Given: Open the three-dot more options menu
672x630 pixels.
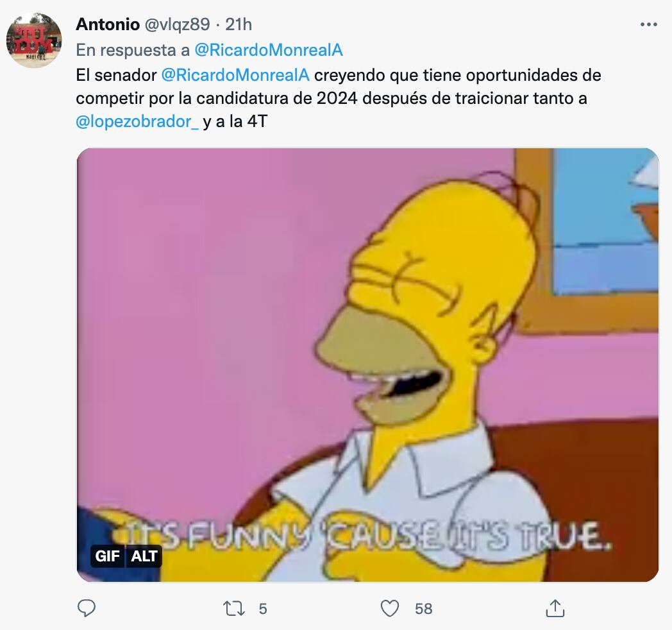Looking at the screenshot, I should pyautogui.click(x=648, y=25).
